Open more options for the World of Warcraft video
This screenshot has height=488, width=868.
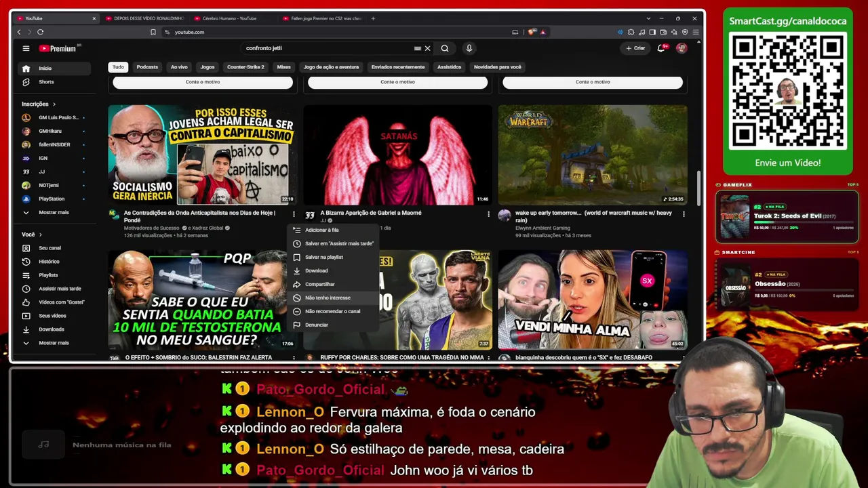click(x=684, y=214)
